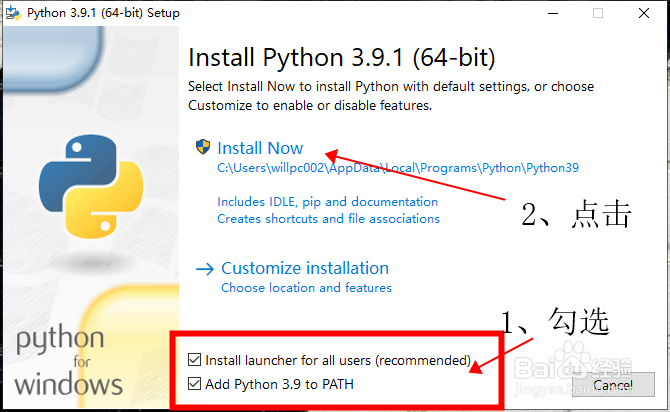The image size is (670, 412).
Task: Click 'Choose location and features' subtext
Action: pos(306,288)
